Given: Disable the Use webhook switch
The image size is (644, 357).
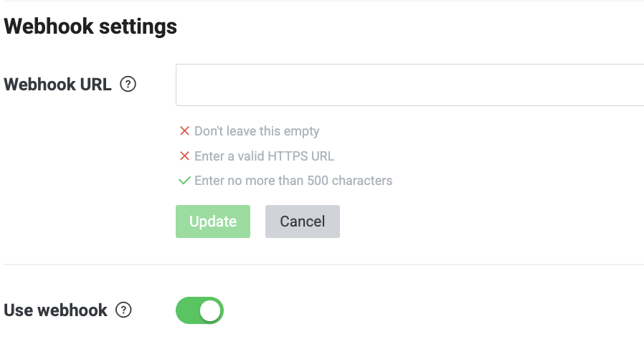Looking at the screenshot, I should pyautogui.click(x=199, y=310).
